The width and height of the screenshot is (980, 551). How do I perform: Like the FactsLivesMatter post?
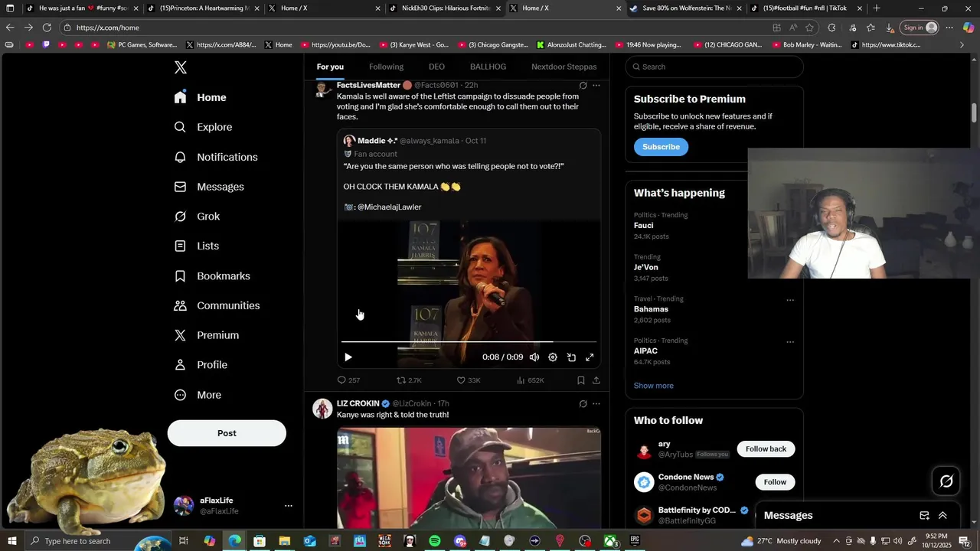click(469, 380)
